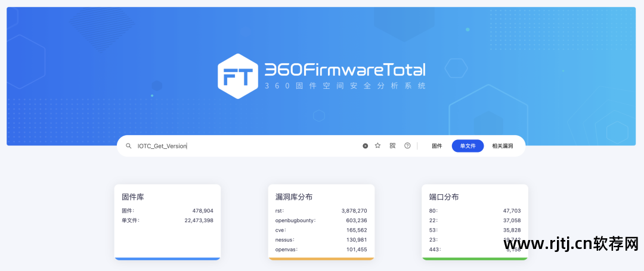The height and width of the screenshot is (271, 644).
Task: Click the search magnifier icon
Action: 129,146
